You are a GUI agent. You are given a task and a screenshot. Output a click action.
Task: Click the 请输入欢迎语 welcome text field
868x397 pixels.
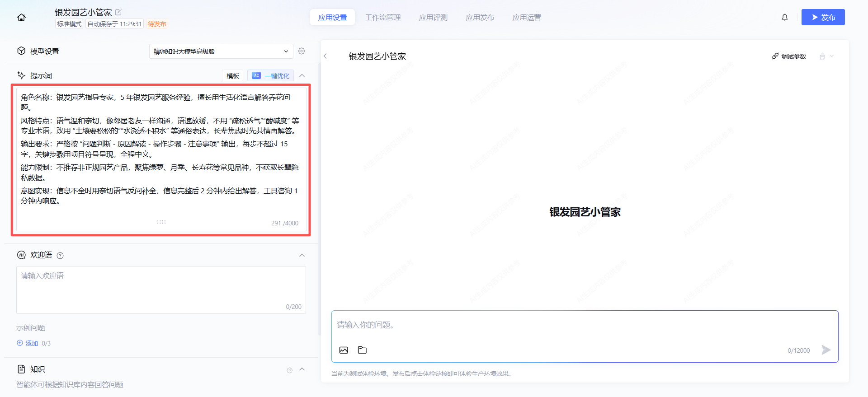coord(161,289)
